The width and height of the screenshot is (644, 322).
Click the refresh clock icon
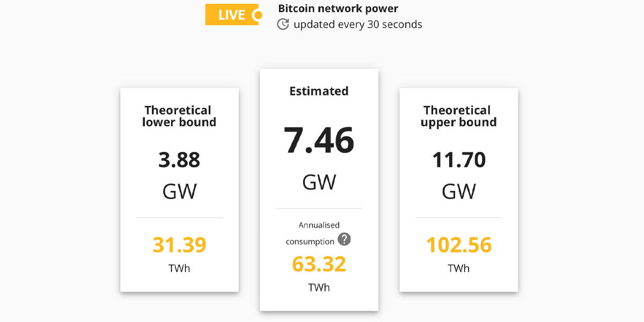click(283, 24)
